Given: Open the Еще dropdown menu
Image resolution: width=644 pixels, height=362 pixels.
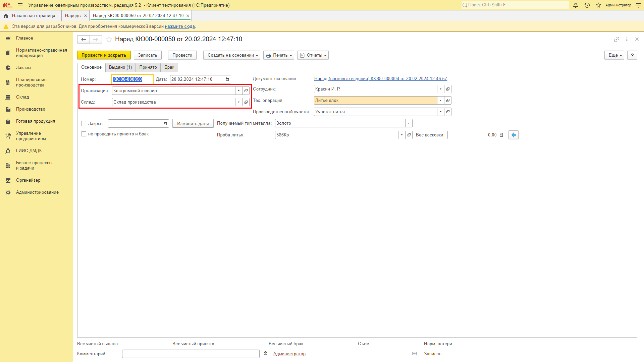Looking at the screenshot, I should (614, 55).
